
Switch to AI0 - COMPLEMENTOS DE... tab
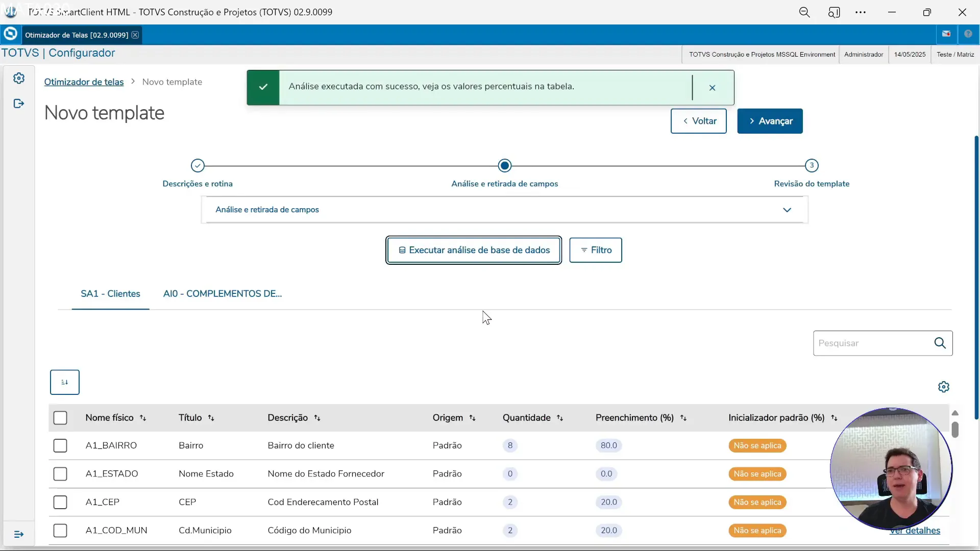tap(222, 294)
